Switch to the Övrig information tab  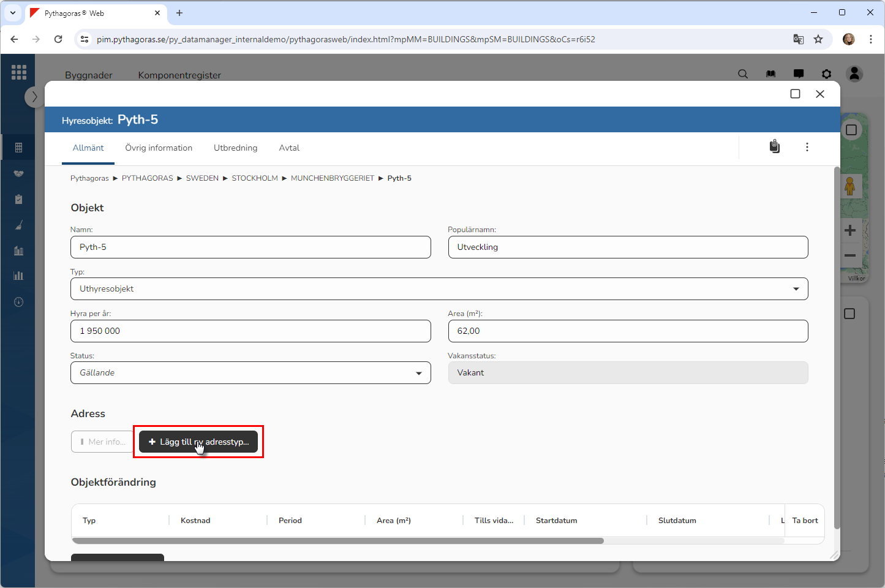click(159, 148)
